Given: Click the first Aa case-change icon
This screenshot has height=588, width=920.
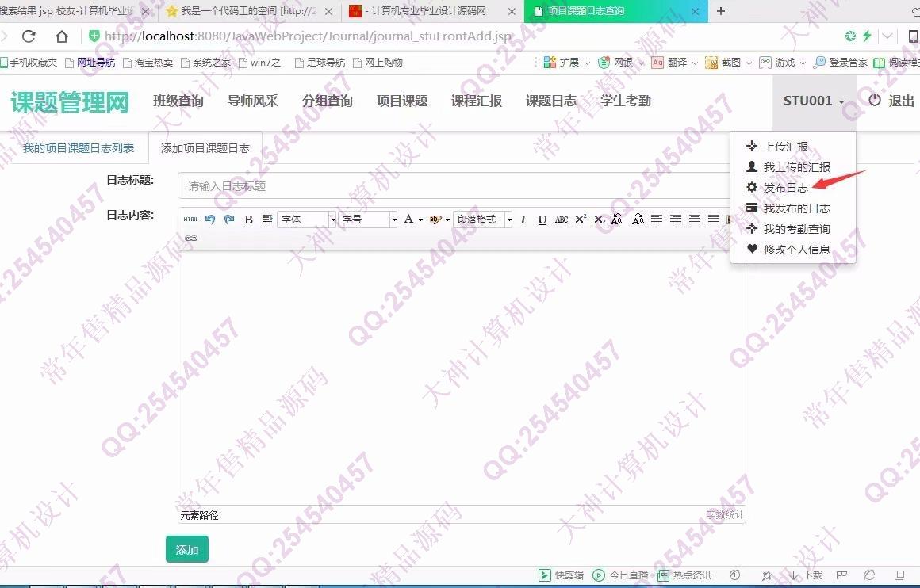Looking at the screenshot, I should (x=617, y=220).
